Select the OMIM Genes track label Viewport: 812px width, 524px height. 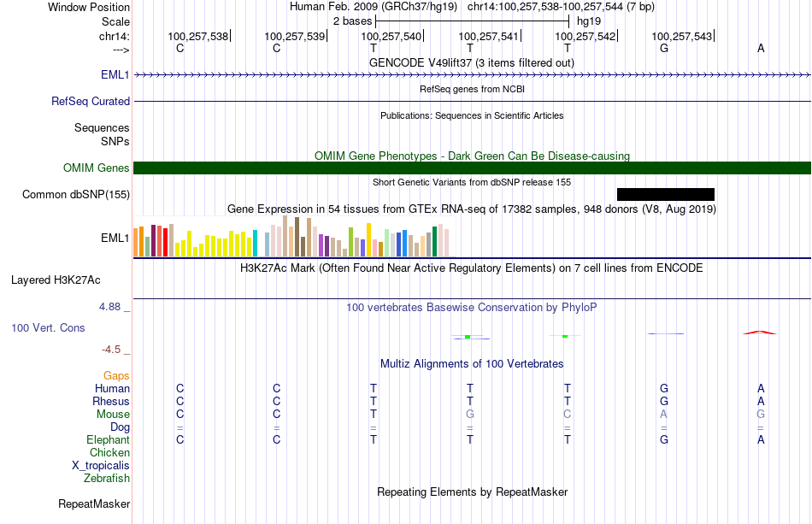tap(97, 168)
